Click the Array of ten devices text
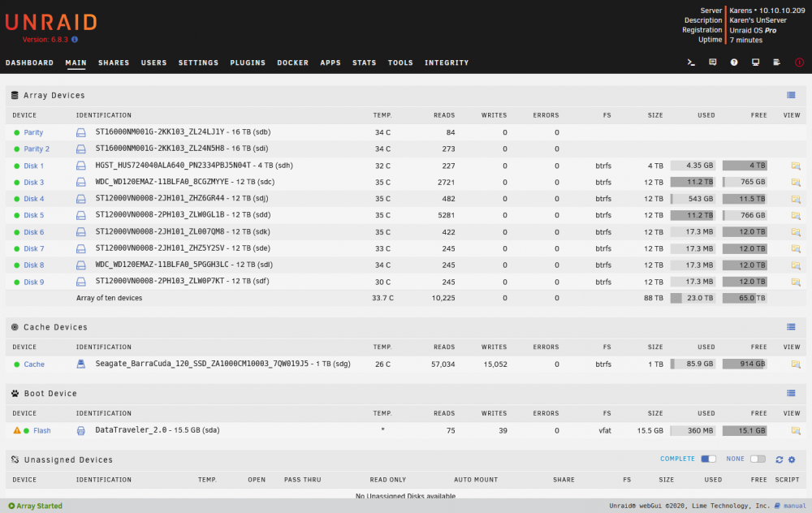 click(x=110, y=298)
